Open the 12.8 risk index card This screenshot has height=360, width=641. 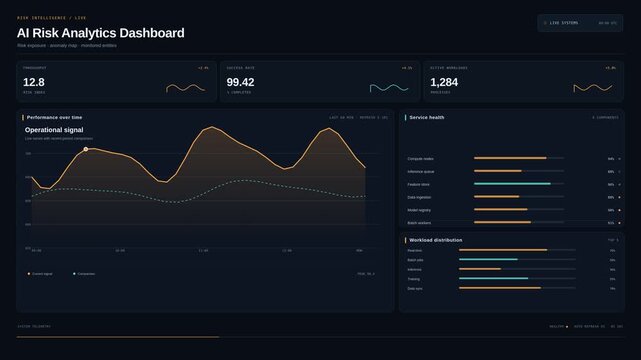coord(117,81)
